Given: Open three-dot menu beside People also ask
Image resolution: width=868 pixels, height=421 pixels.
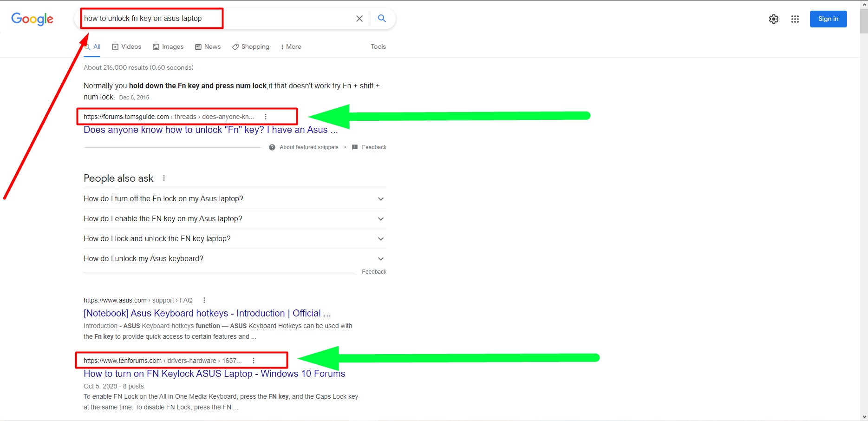Looking at the screenshot, I should pos(164,178).
